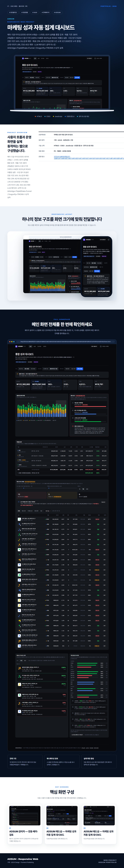Open key screen 01 thumbnail 'ADSUM 관리자'
The image size is (124, 868).
[x=25, y=816]
